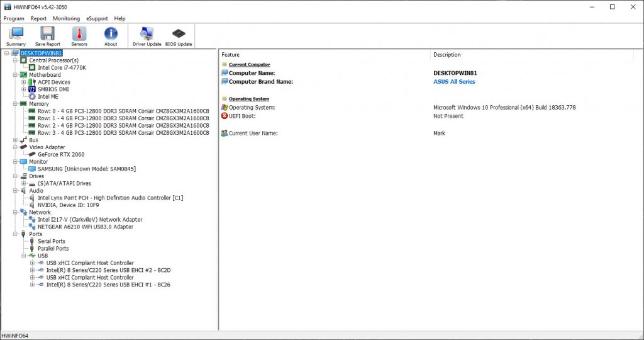
Task: Select the Intel Core i7-4770K processor icon
Action: (x=32, y=67)
